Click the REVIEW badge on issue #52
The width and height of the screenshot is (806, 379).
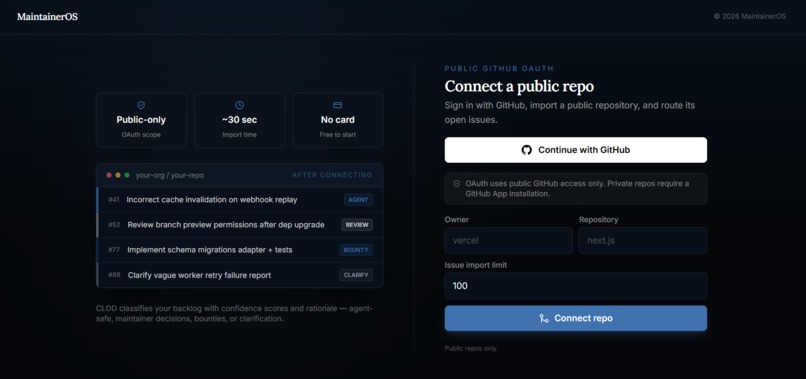coord(357,225)
